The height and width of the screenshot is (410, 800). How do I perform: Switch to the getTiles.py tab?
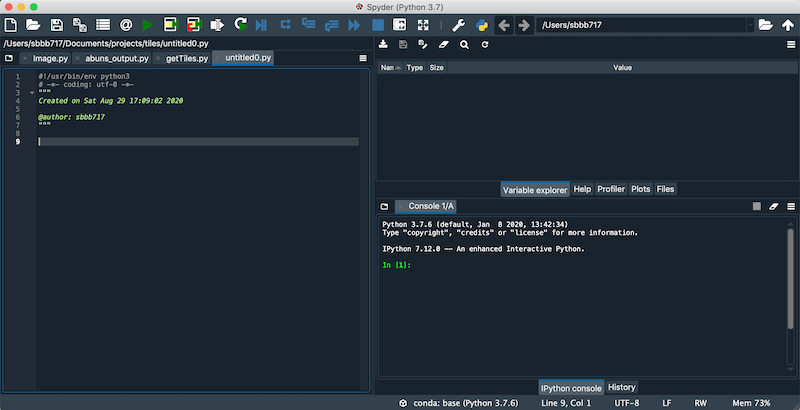187,58
